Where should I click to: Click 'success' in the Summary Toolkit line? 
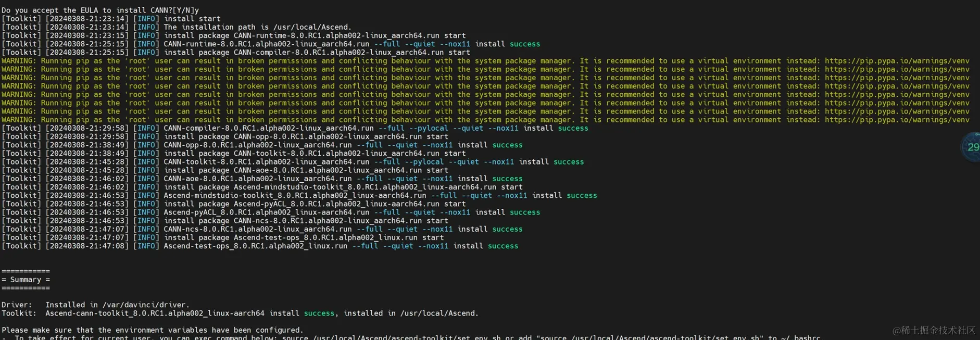319,313
